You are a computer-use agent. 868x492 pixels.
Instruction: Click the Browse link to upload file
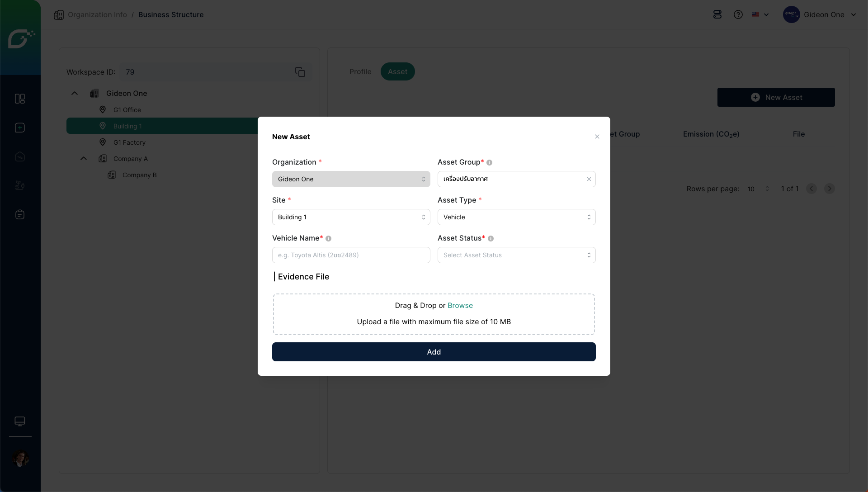point(460,305)
